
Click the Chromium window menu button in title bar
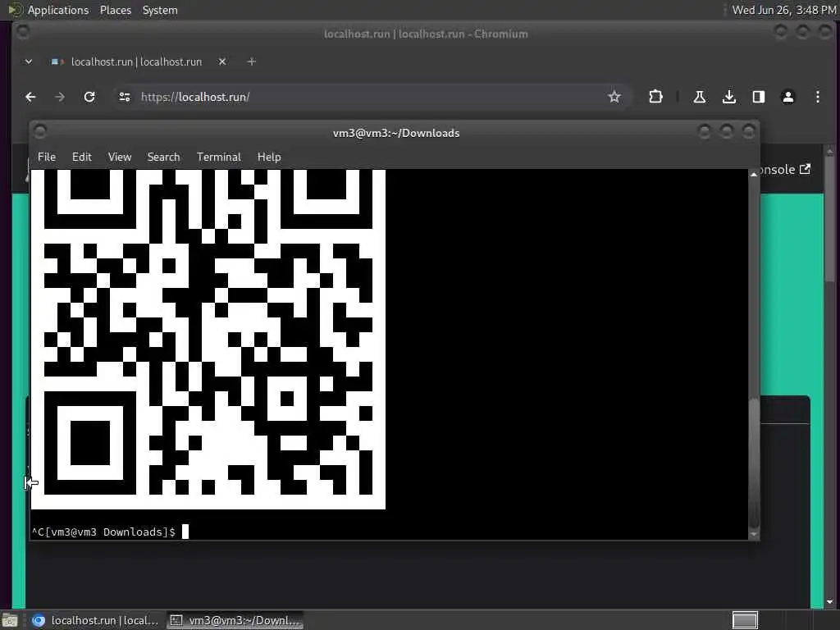(x=23, y=32)
